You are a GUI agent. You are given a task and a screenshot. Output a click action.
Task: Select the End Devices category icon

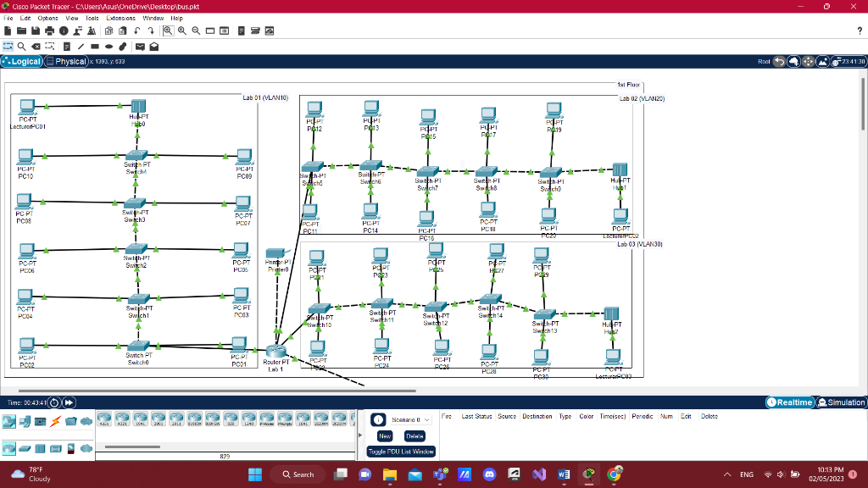coord(25,422)
